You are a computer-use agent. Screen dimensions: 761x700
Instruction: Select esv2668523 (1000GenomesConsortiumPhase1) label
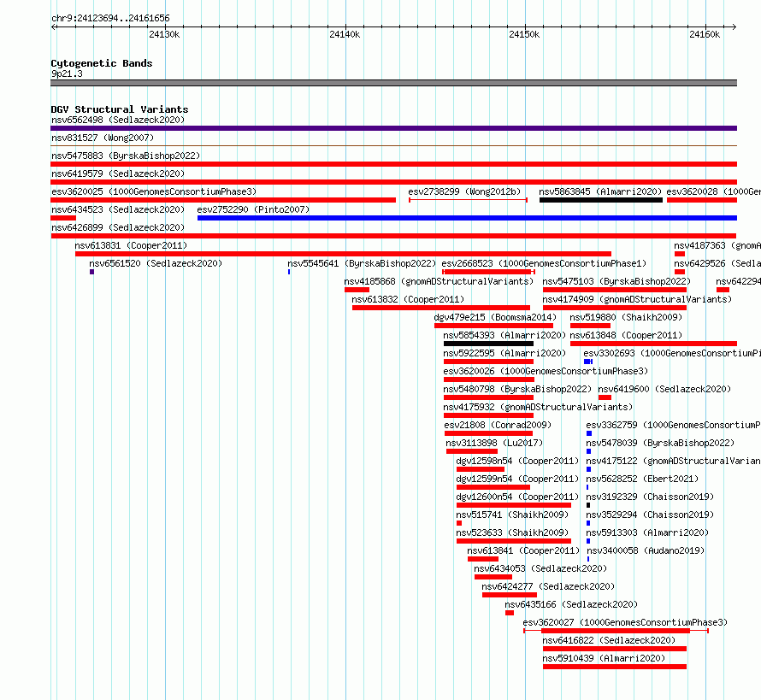[x=544, y=263]
